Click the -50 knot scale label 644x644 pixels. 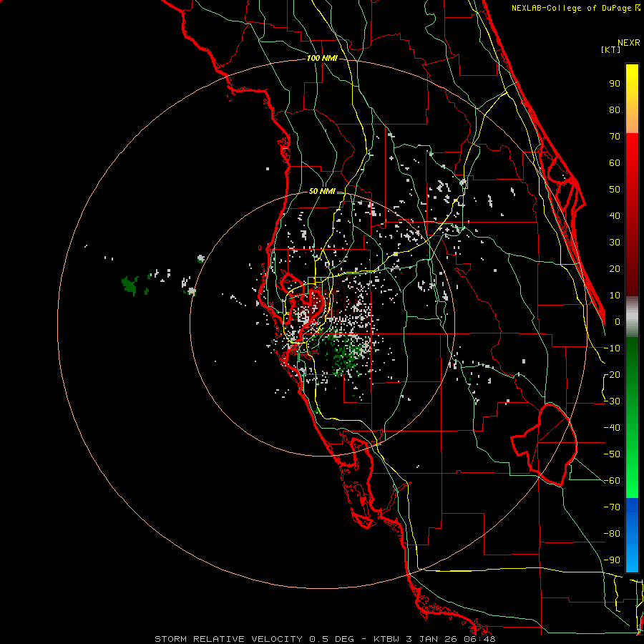click(613, 454)
